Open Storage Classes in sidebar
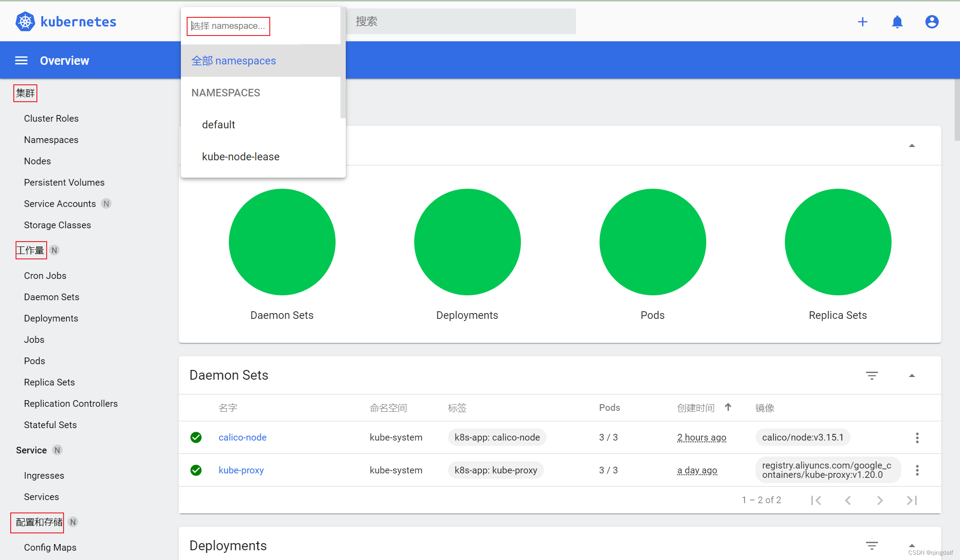Screen dimensions: 960x560 [57, 225]
